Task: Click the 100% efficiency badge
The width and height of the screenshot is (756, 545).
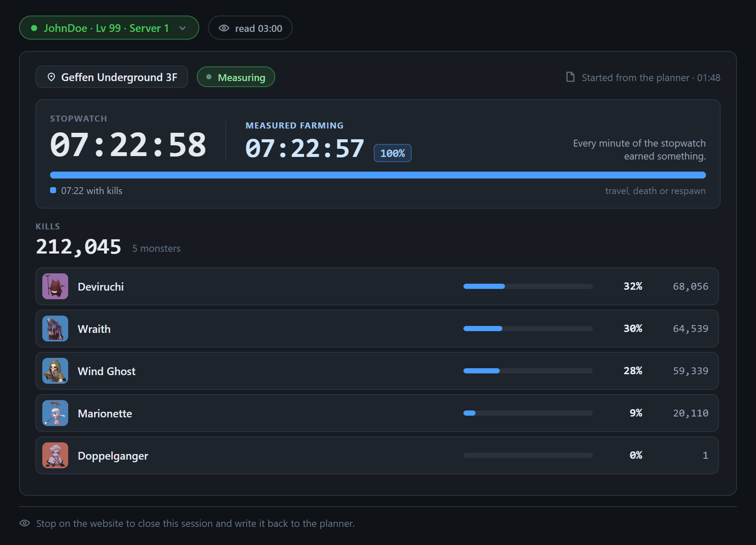Action: pos(392,153)
